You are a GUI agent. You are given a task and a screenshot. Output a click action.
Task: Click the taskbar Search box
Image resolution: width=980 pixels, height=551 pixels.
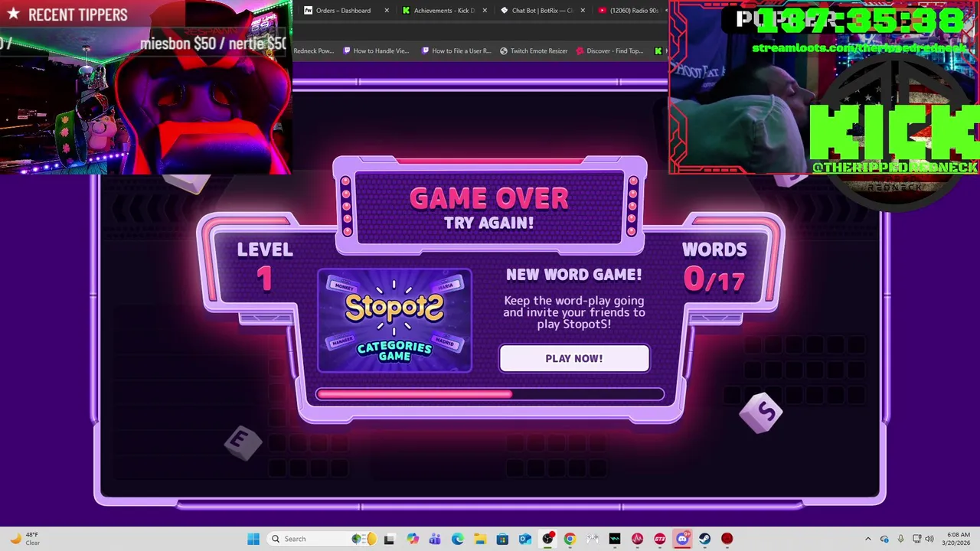coord(322,539)
